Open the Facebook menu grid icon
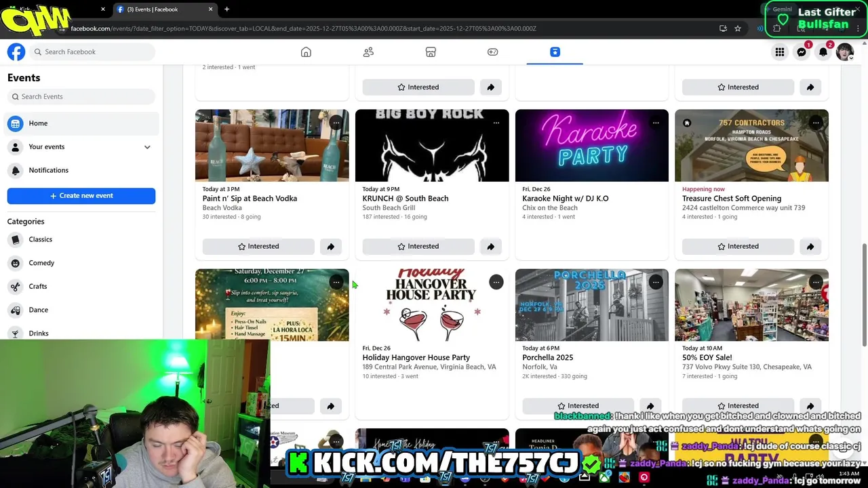This screenshot has height=488, width=868. click(780, 52)
